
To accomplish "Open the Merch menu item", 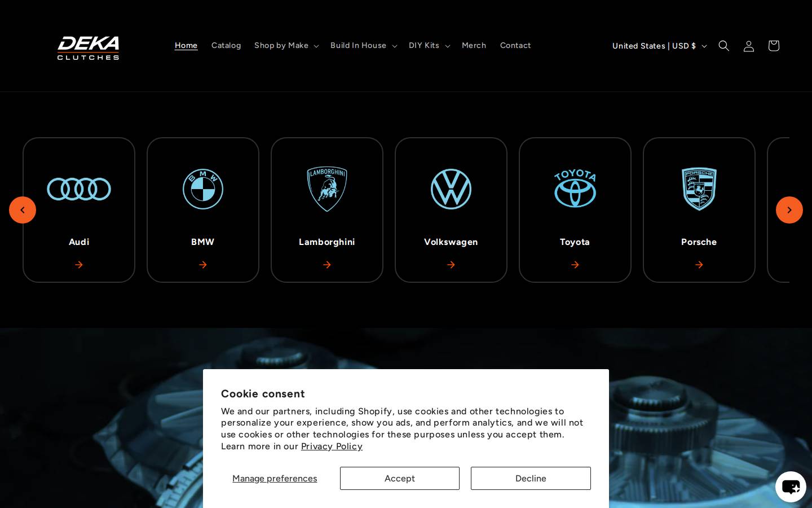I will pos(474,46).
